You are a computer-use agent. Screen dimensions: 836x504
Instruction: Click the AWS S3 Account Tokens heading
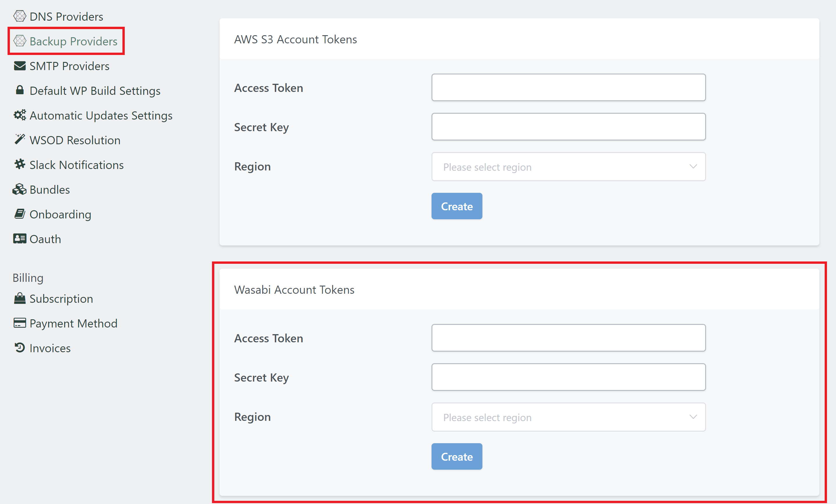tap(295, 39)
